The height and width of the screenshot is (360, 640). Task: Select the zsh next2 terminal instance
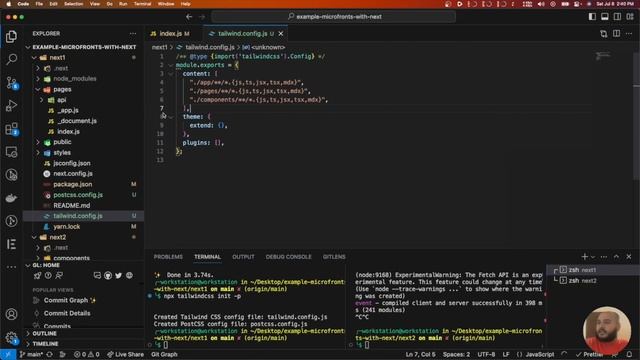[582, 280]
